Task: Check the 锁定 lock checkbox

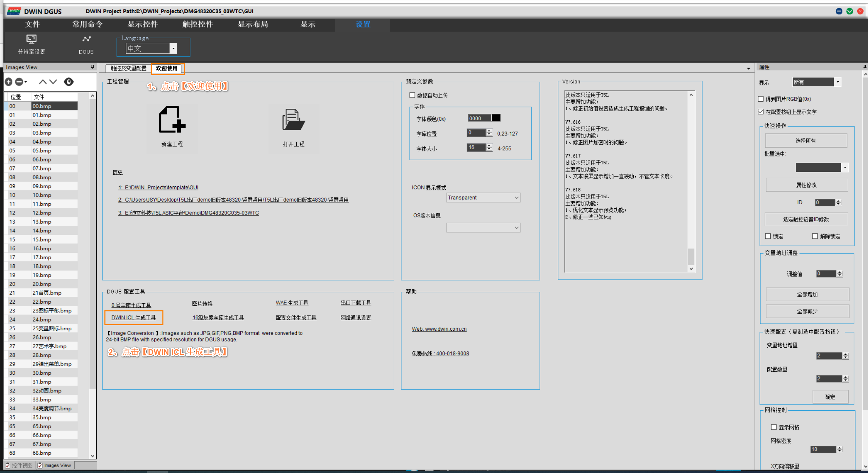Action: pos(768,236)
